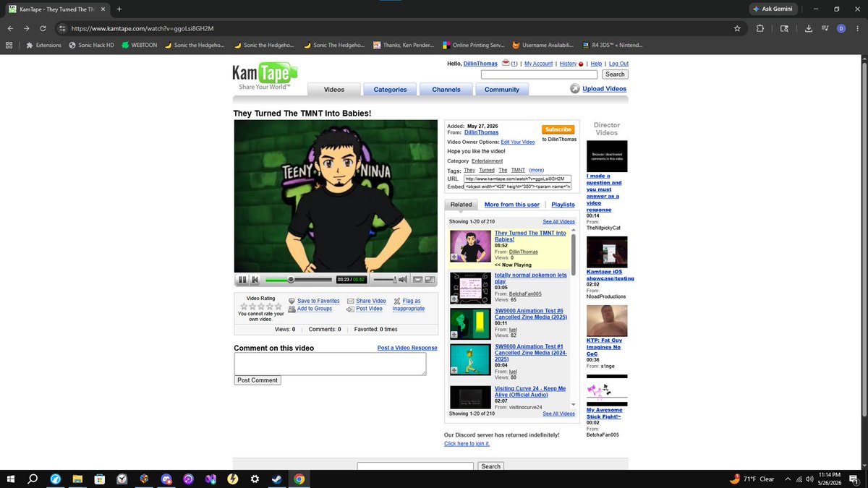868x488 pixels.
Task: Bookmark page with the star icon in address bar
Action: pos(737,28)
